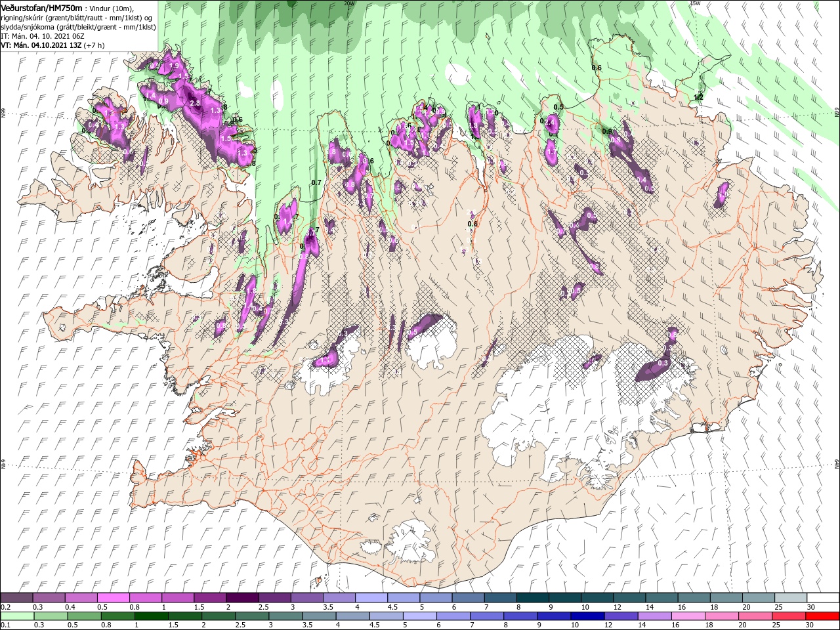Select the bottom-row rain swatch starting at 2

tap(218, 616)
